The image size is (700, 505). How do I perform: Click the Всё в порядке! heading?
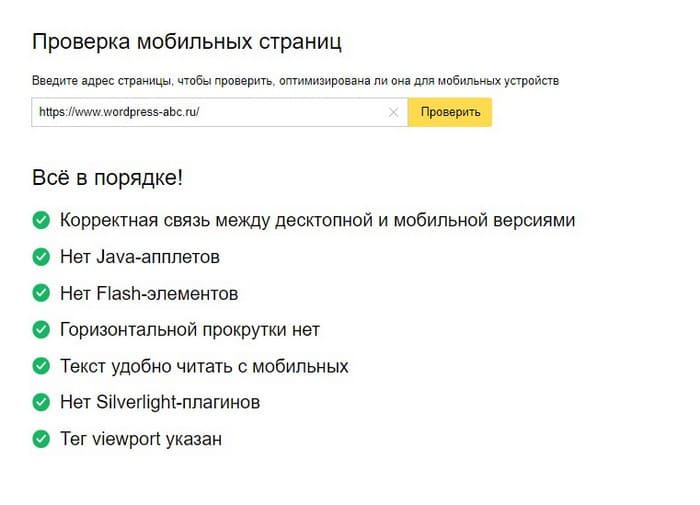tap(108, 178)
